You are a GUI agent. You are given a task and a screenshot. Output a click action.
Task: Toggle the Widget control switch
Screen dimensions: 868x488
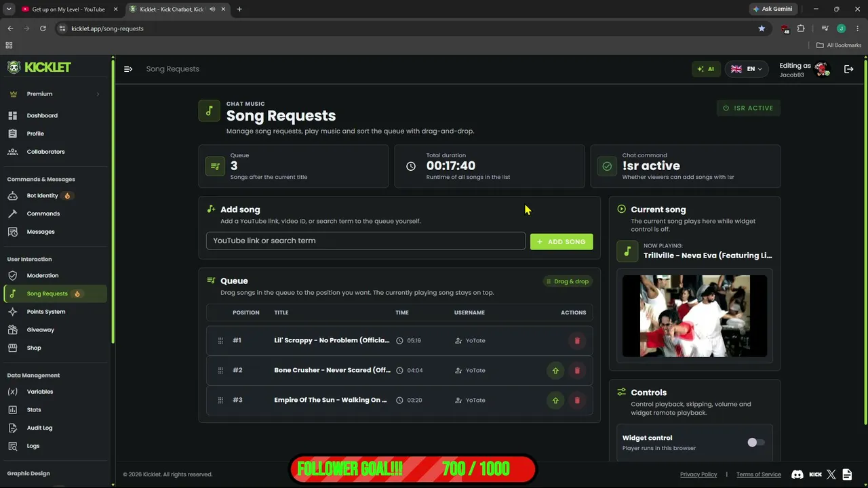pos(755,443)
